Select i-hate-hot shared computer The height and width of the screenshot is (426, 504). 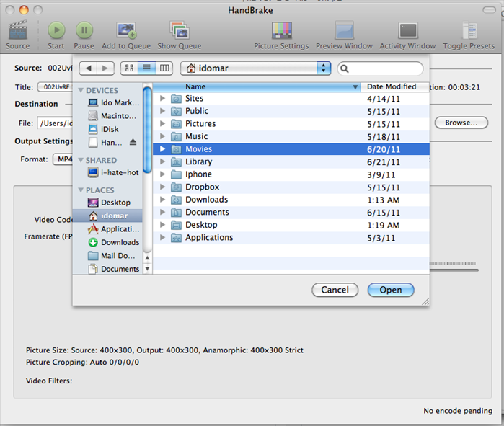tap(108, 172)
